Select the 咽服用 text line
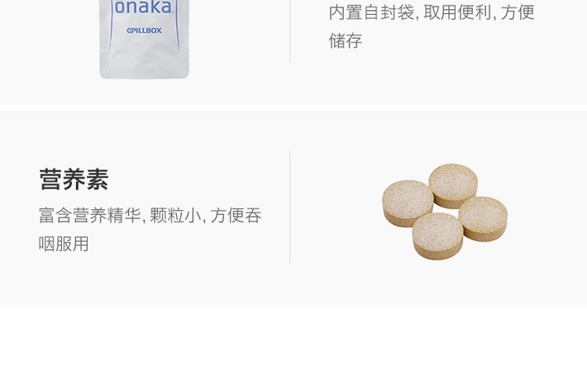The width and height of the screenshot is (587, 392). (x=64, y=244)
